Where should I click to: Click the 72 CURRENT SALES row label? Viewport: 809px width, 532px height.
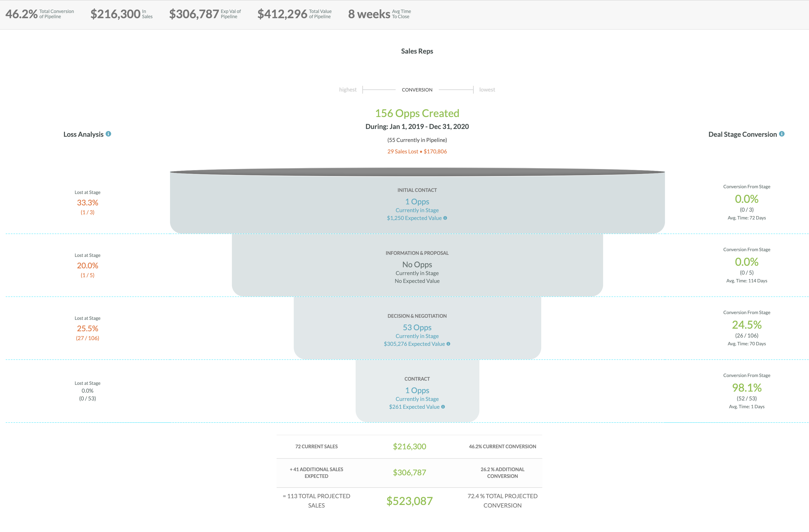(x=316, y=446)
